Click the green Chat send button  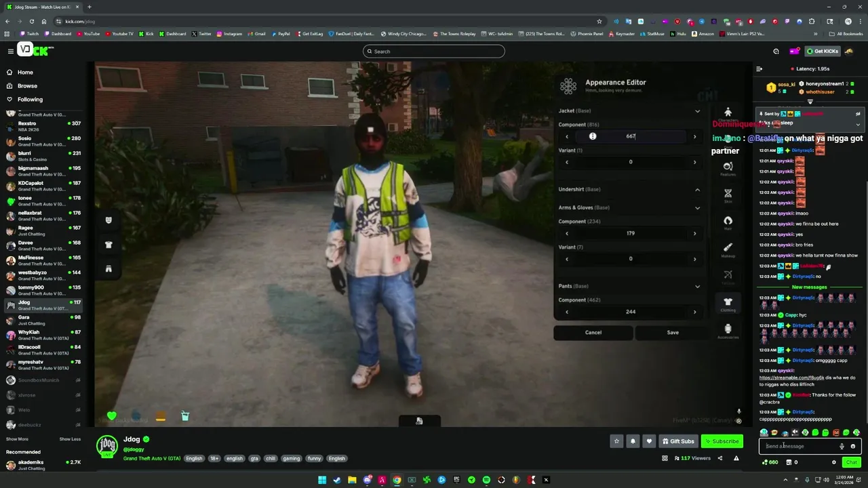(x=852, y=462)
